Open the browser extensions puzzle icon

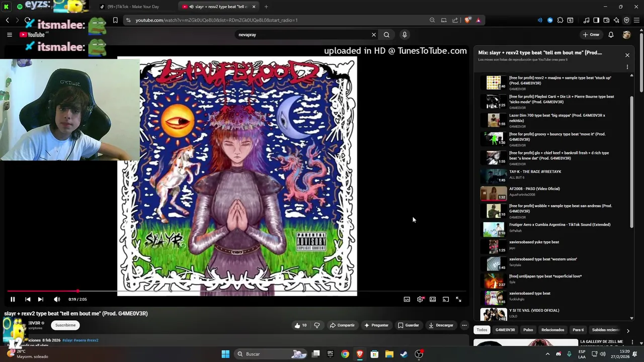tap(560, 20)
